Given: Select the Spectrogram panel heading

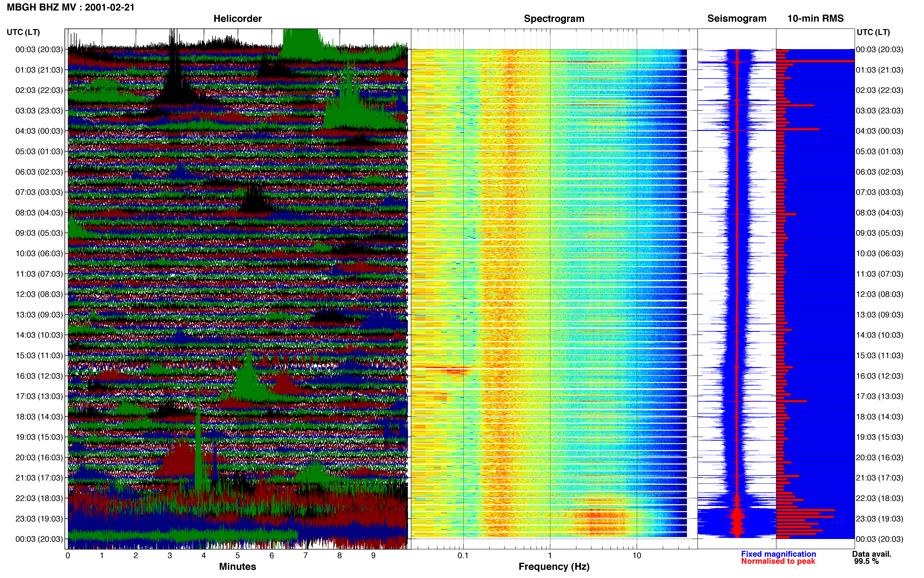Looking at the screenshot, I should point(554,19).
